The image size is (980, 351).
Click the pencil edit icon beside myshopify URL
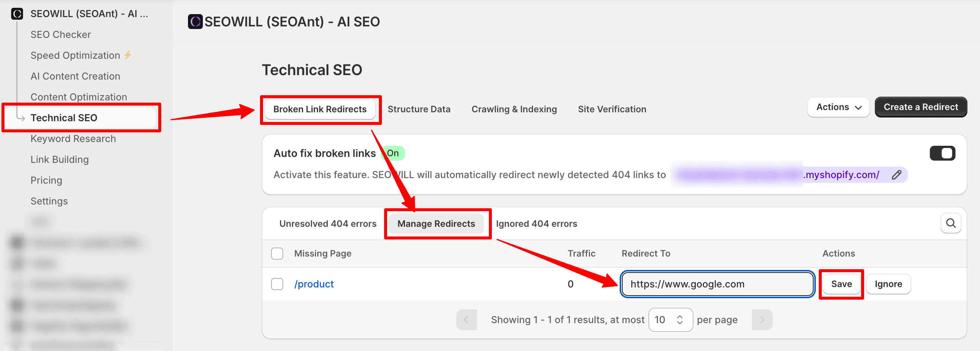(896, 175)
